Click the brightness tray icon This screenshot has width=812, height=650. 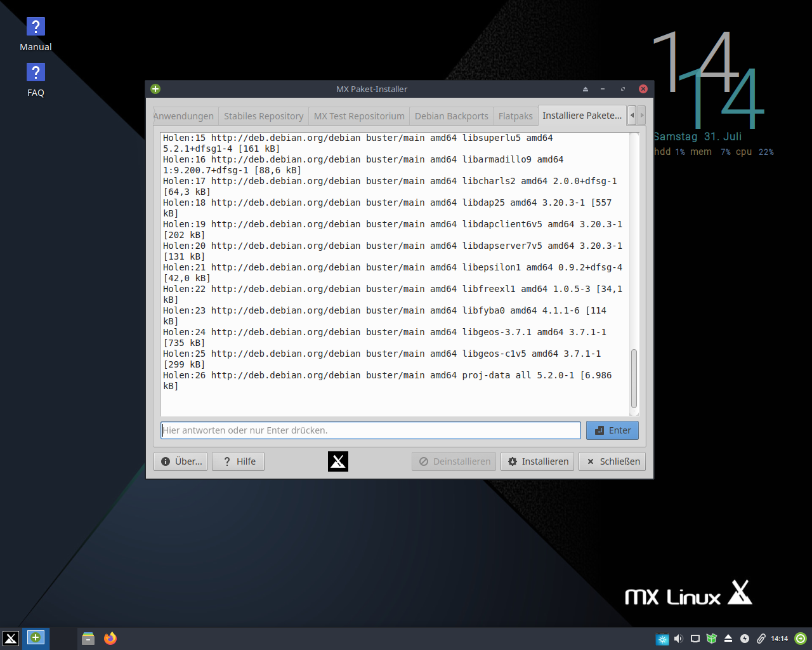pos(662,639)
